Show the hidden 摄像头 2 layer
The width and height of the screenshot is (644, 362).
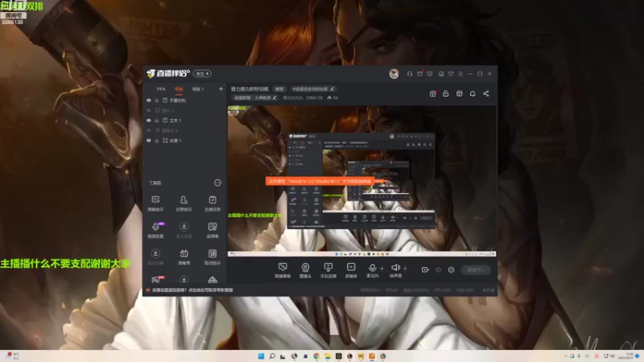tap(149, 130)
